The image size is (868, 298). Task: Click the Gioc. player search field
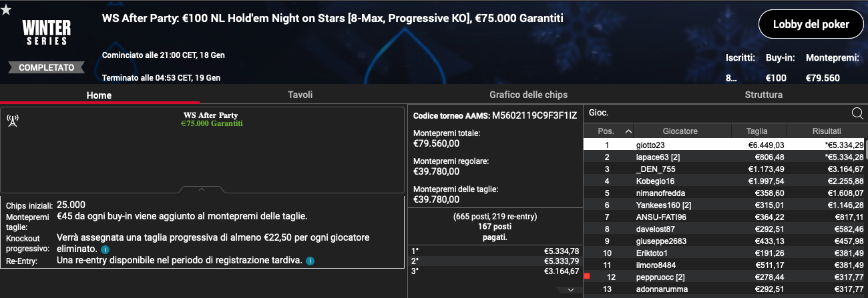(x=718, y=113)
